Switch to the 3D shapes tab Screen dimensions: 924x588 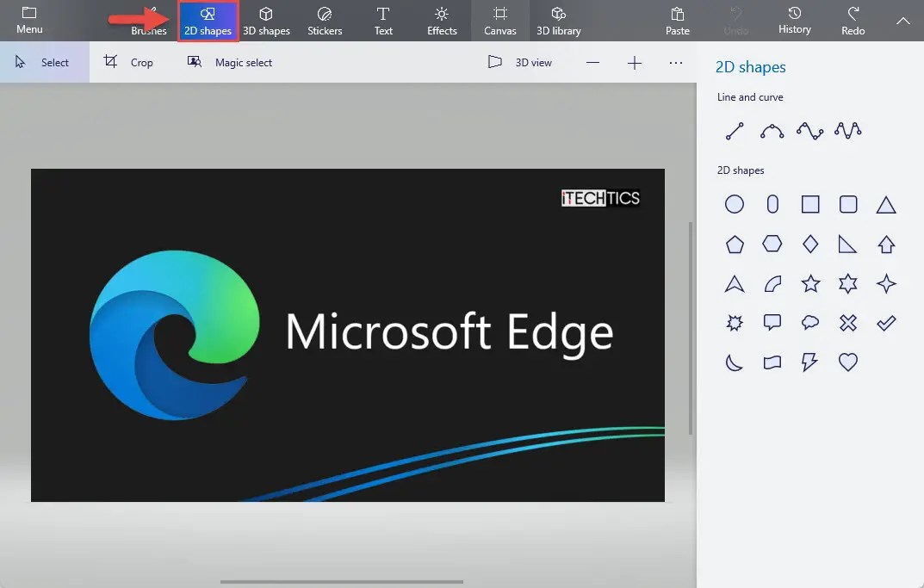pos(267,21)
